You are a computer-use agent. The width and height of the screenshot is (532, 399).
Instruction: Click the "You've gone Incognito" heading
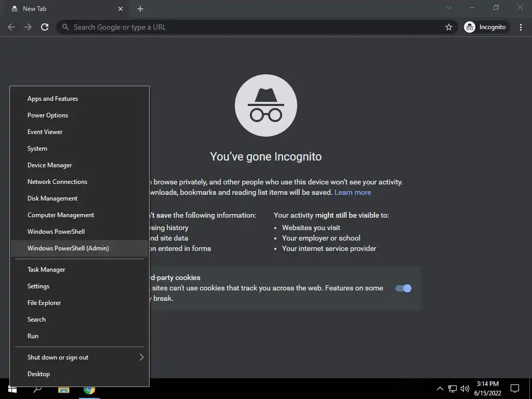(265, 157)
